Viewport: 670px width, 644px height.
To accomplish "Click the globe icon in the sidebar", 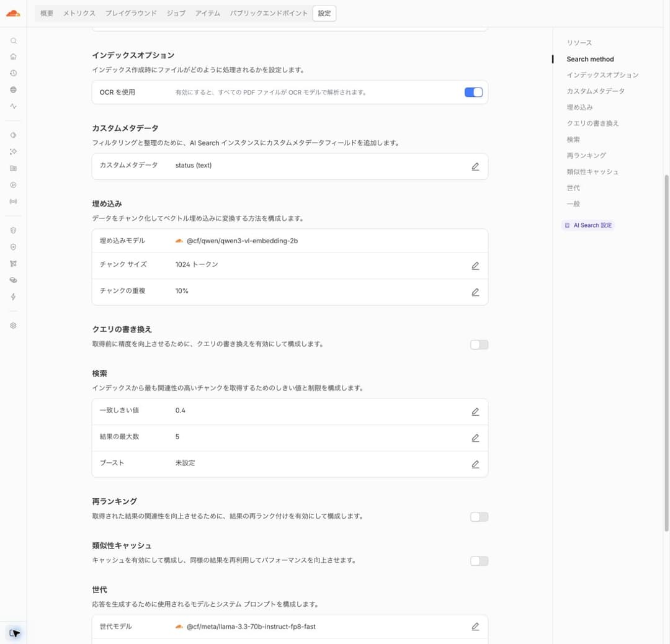I will [13, 90].
